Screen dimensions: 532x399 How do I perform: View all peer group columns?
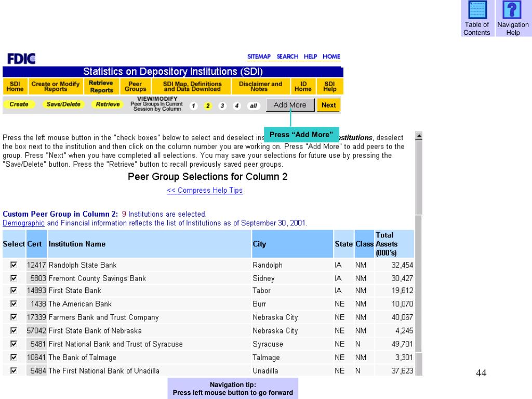(254, 106)
